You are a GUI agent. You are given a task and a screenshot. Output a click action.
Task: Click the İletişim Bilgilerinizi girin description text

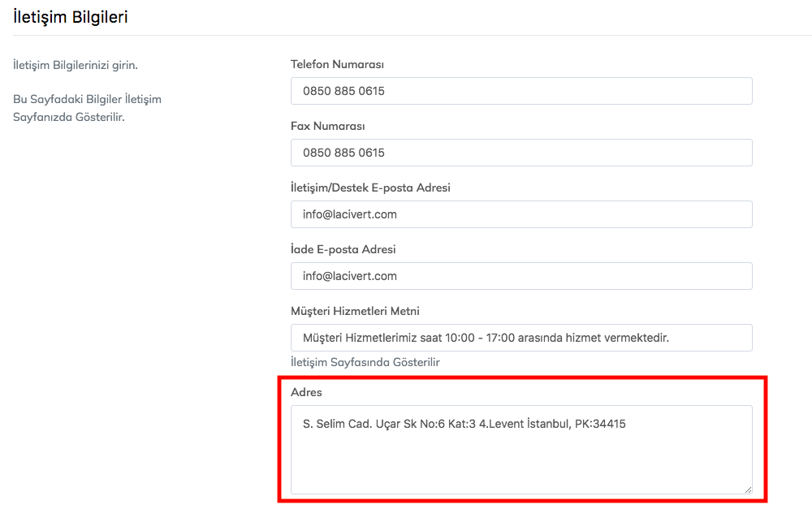click(76, 65)
